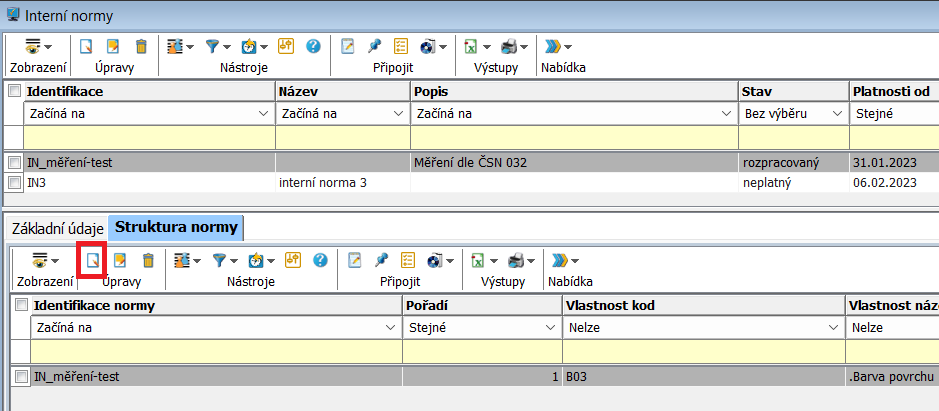This screenshot has height=411, width=939.
Task: Select the Struktura normy tab
Action: click(176, 227)
